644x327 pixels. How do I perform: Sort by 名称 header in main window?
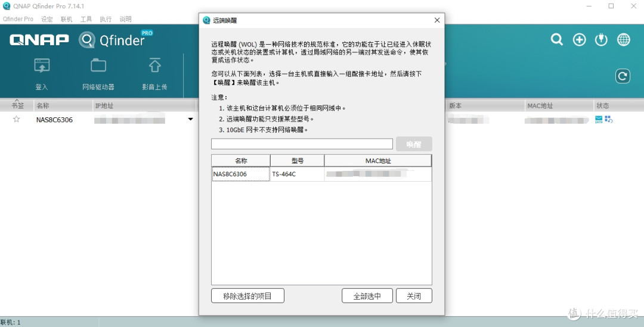pos(63,105)
